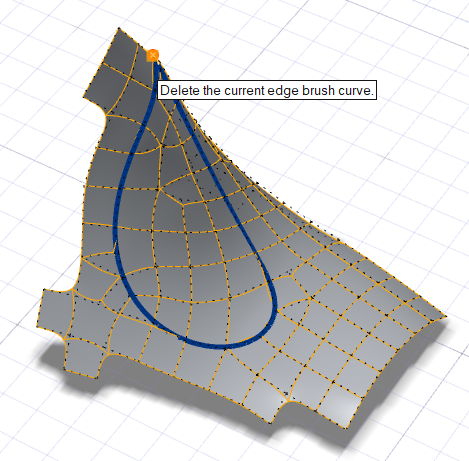Select the bottom-most corner vertex of the mesh
Viewport: 469px width, 461px height.
[x=348, y=428]
